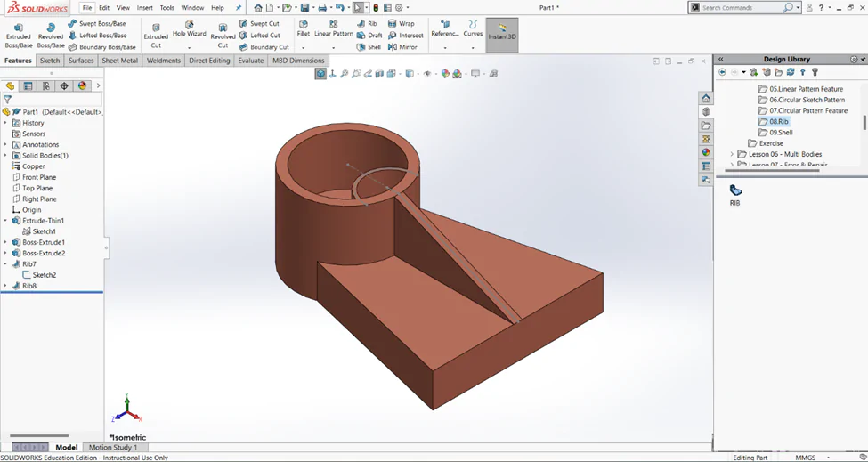This screenshot has width=868, height=462.
Task: Toggle the Instant3D mode button
Action: pos(502,36)
